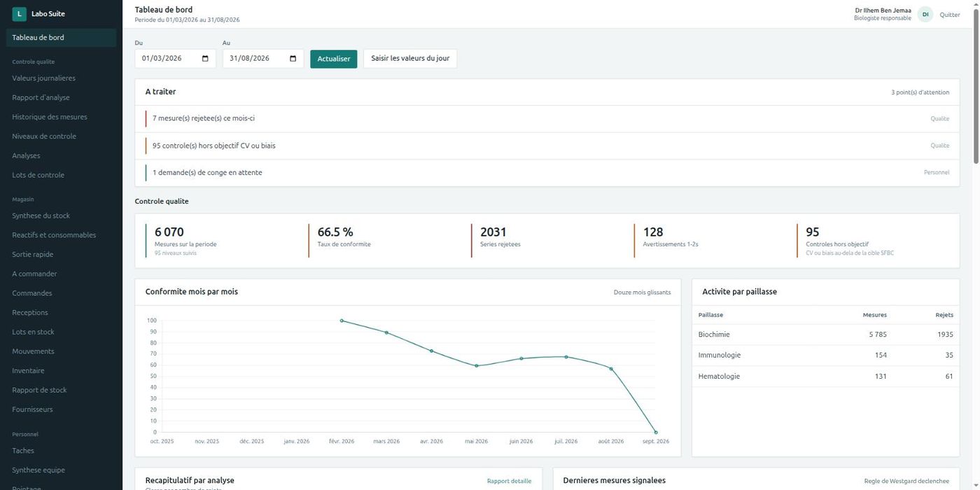
Task: Click the Hematologie row in paillasse table
Action: [x=826, y=377]
